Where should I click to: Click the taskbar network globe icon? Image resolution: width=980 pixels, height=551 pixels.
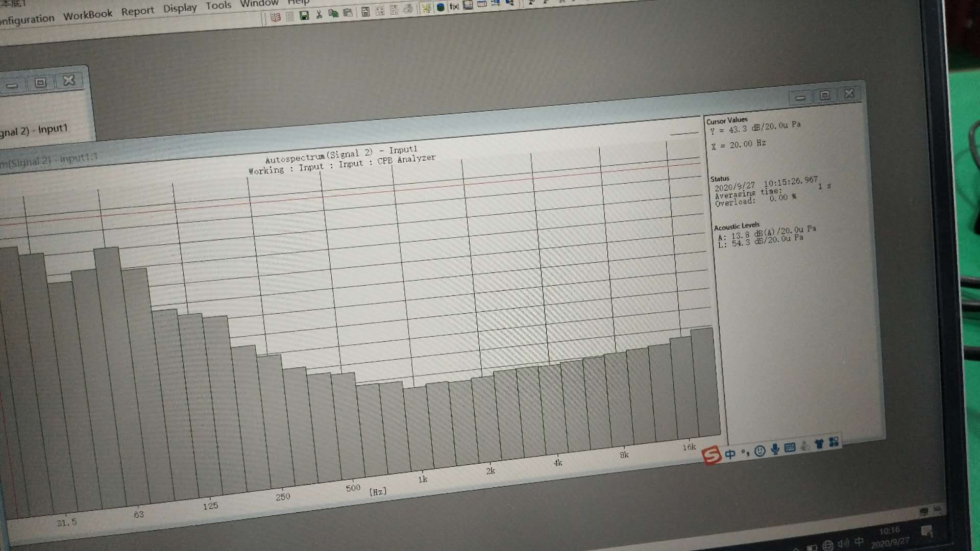pos(828,545)
